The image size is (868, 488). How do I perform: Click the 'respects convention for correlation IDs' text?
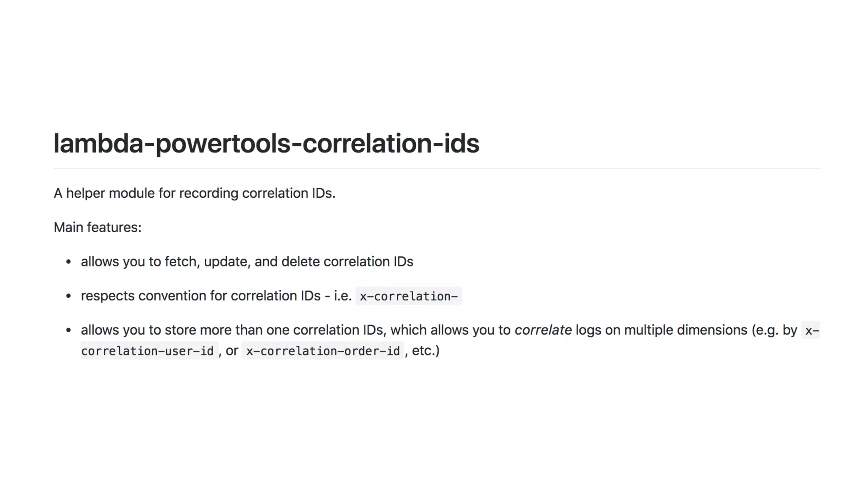[x=200, y=296]
